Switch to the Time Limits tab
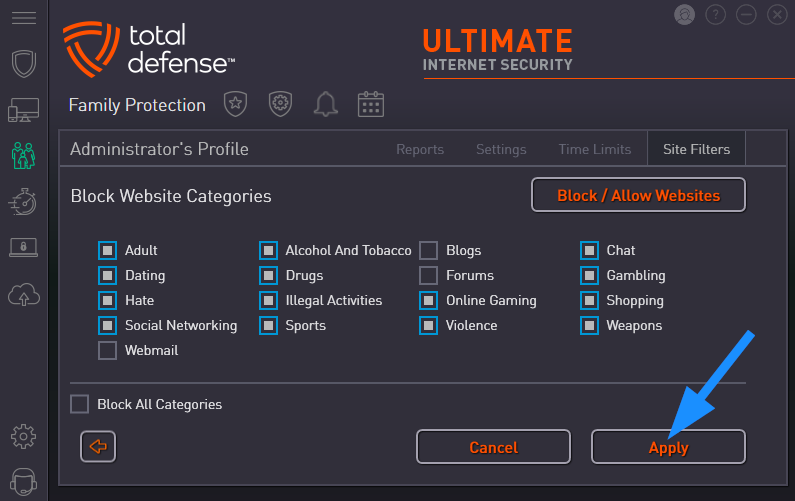795x501 pixels. coord(595,150)
